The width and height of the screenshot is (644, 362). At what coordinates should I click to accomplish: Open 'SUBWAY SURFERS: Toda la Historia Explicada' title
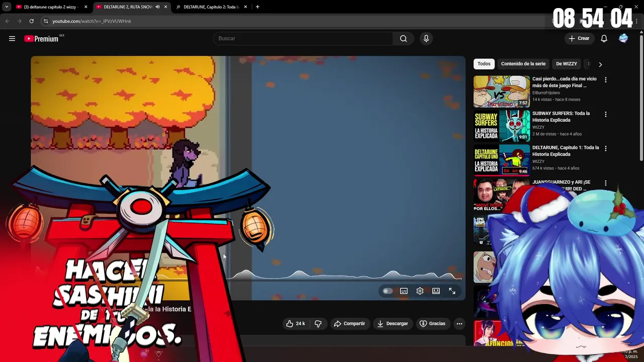pyautogui.click(x=561, y=117)
